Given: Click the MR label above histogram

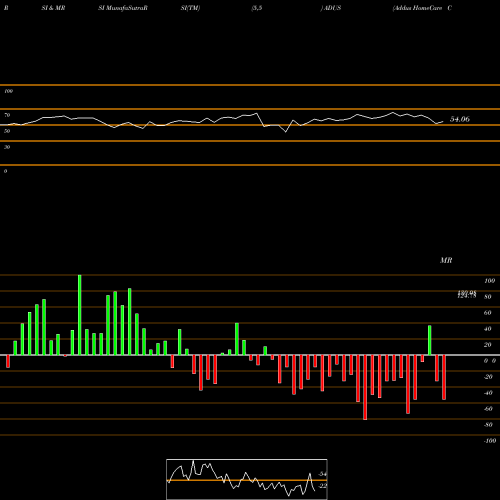Looking at the screenshot, I should pyautogui.click(x=446, y=260).
